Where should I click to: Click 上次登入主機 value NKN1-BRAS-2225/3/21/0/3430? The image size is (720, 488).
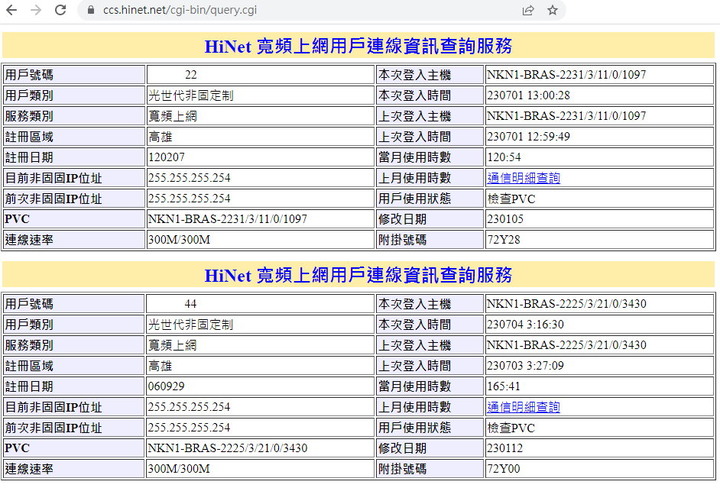(x=567, y=345)
